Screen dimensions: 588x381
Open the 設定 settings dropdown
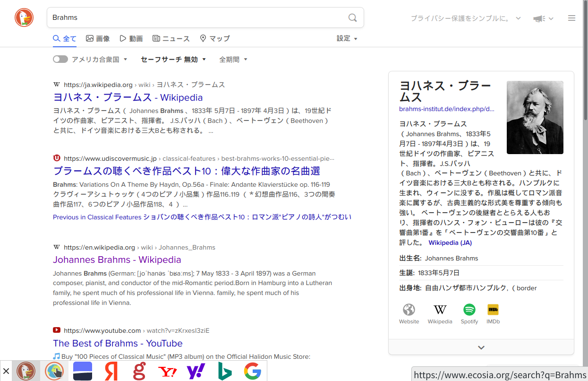[347, 38]
